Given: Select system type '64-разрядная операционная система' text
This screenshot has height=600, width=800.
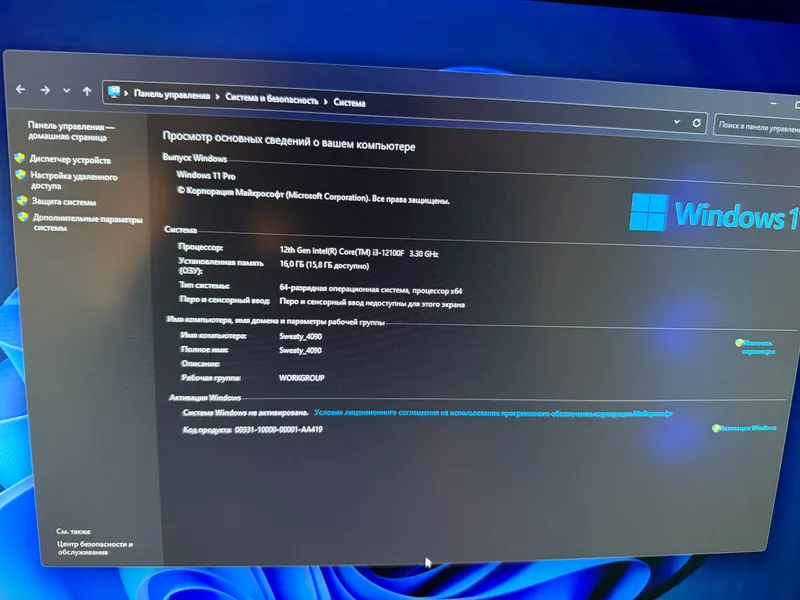Looking at the screenshot, I should [x=344, y=289].
